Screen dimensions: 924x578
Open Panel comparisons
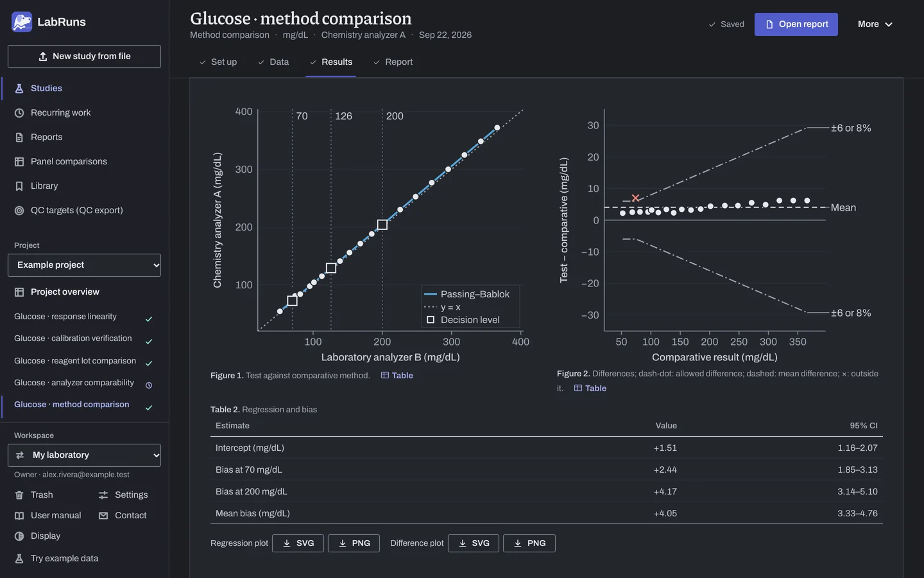pyautogui.click(x=85, y=161)
